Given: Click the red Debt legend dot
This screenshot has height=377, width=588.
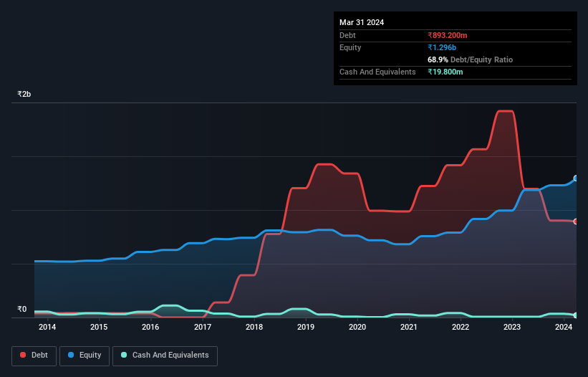Looking at the screenshot, I should tap(23, 355).
